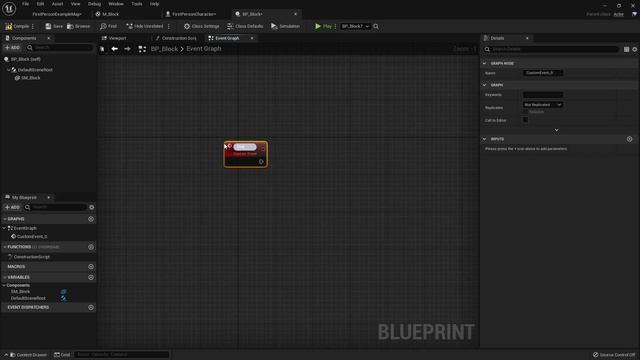
Task: Open the Window menu
Action: pyautogui.click(x=116, y=4)
